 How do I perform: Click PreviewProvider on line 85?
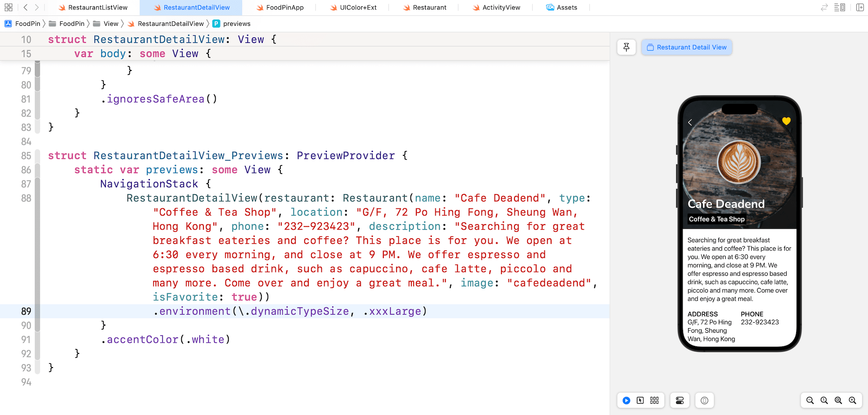[x=346, y=156]
